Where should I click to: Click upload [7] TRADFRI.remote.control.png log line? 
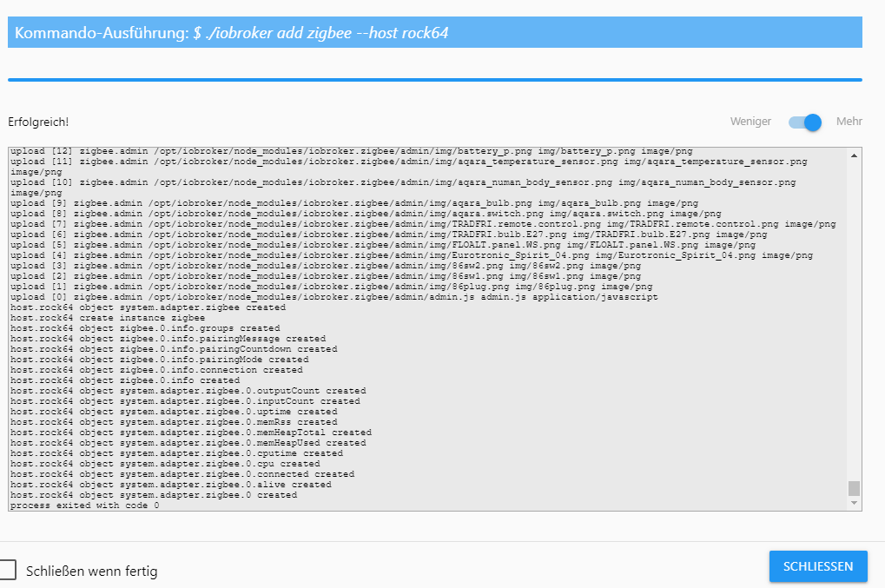pyautogui.click(x=423, y=224)
